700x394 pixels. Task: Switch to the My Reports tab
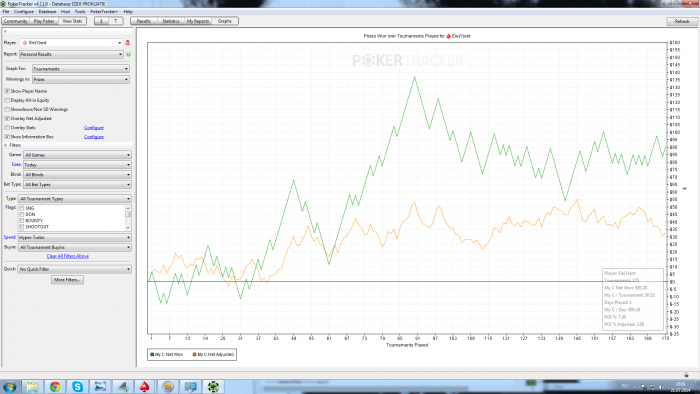tap(198, 21)
